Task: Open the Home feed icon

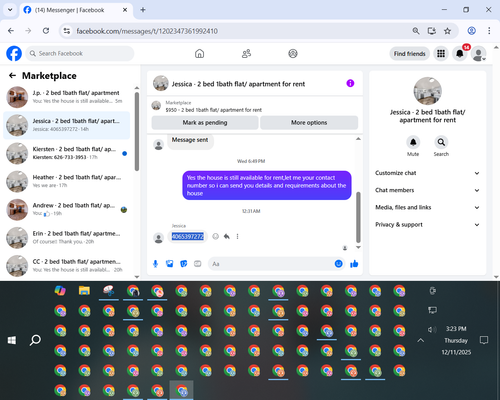Action: [x=199, y=53]
